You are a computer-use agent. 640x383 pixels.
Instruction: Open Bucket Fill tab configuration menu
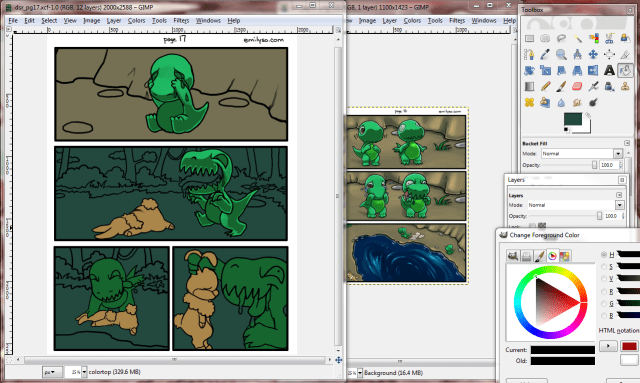coord(627,143)
